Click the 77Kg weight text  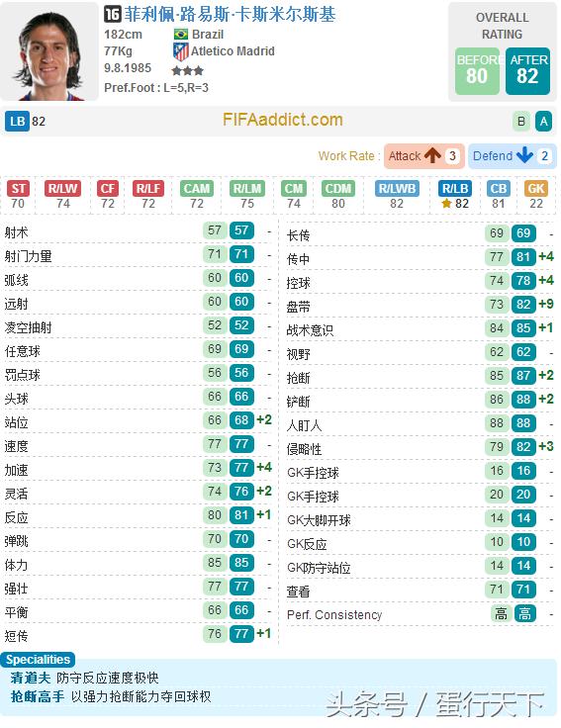click(118, 51)
